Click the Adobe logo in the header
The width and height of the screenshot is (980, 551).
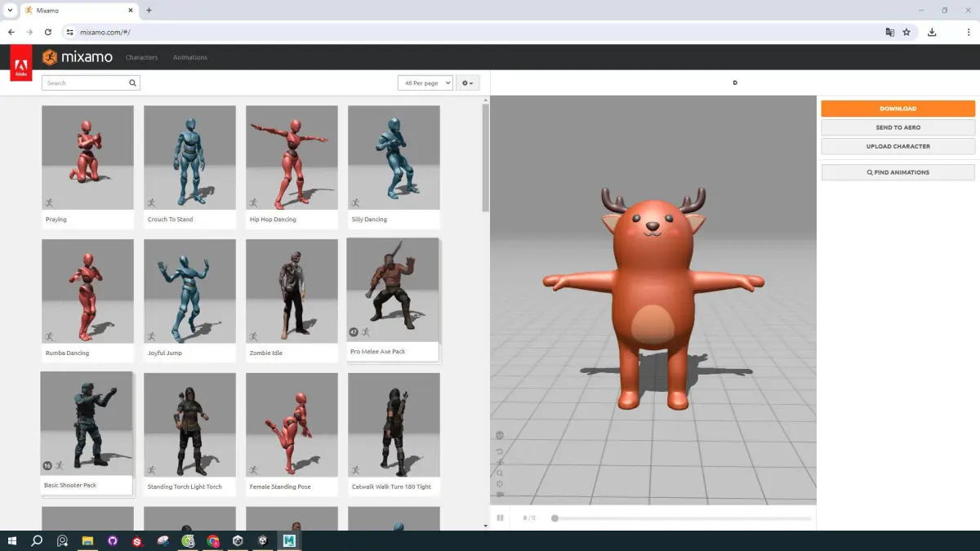click(x=21, y=63)
